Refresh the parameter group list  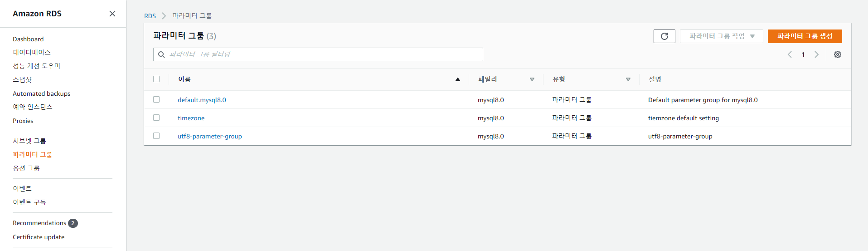point(664,36)
